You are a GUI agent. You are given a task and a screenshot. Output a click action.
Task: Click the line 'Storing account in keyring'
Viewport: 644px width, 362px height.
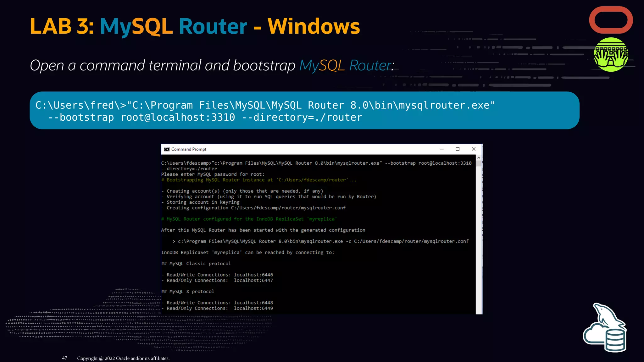coord(200,202)
